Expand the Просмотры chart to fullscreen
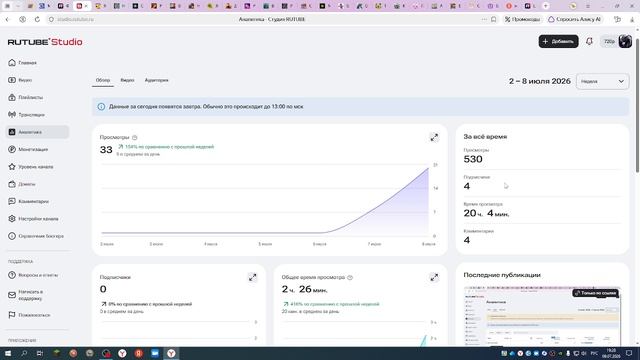 tap(434, 138)
